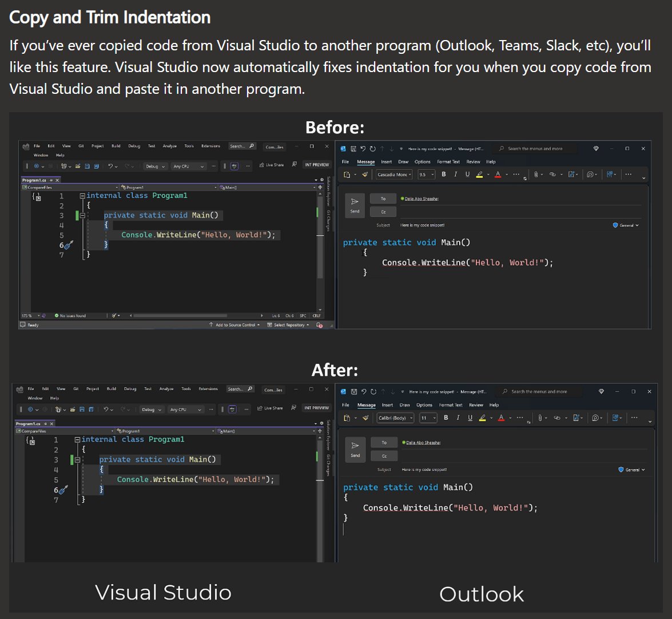Open Extensions menu in Before Visual Studio

[210, 146]
